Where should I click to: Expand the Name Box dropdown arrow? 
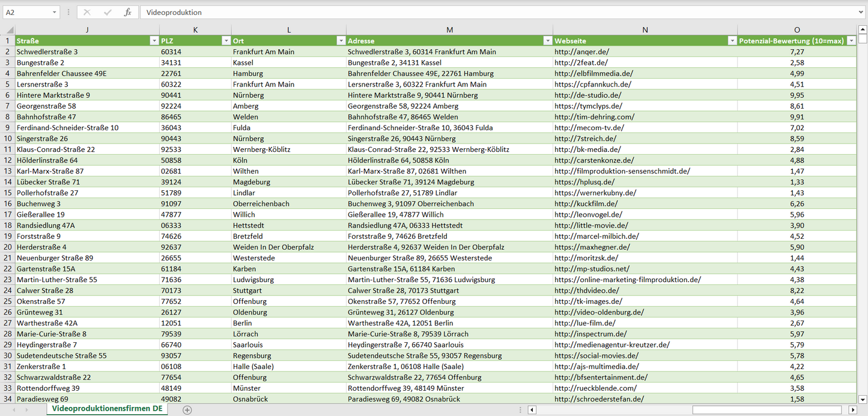point(54,12)
